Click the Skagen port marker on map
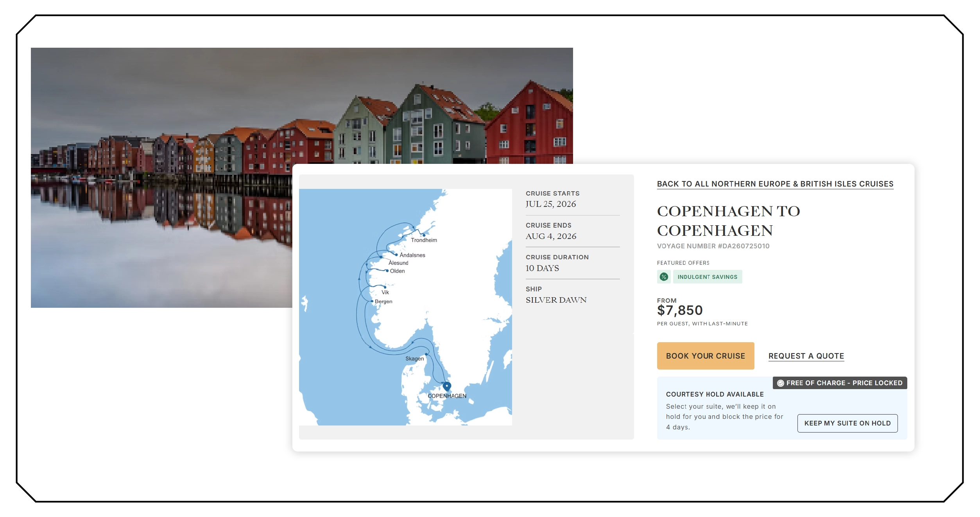Viewport: 980px width, 517px height. (x=426, y=354)
